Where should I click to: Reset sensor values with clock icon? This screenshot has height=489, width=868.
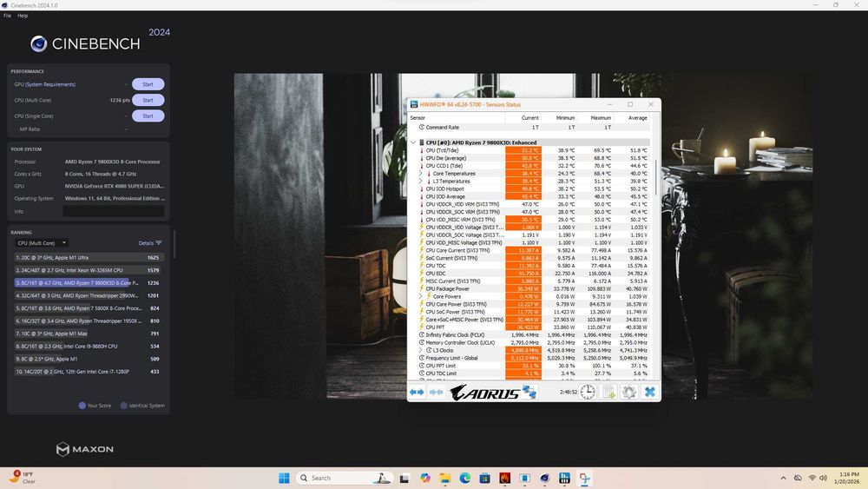(x=588, y=392)
